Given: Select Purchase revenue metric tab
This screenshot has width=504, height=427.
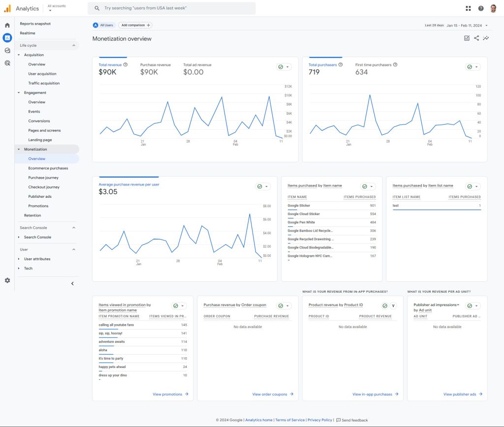Looking at the screenshot, I should tap(155, 69).
